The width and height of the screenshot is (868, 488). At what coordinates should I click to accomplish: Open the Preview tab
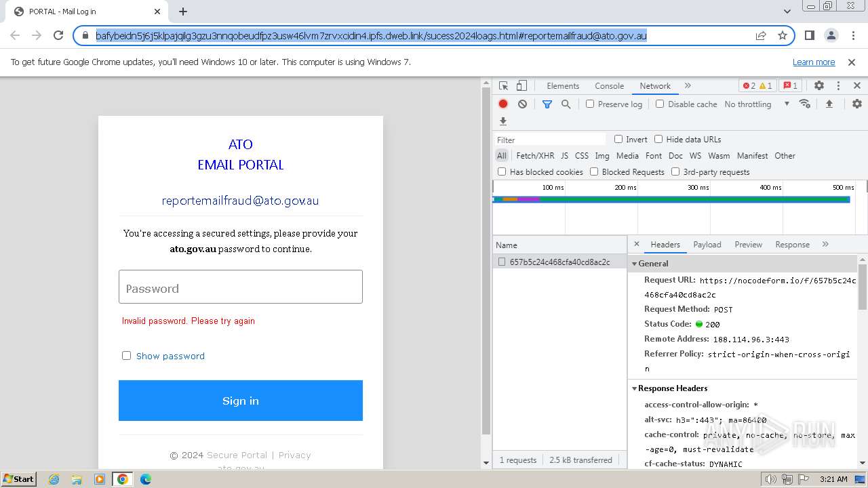click(749, 244)
